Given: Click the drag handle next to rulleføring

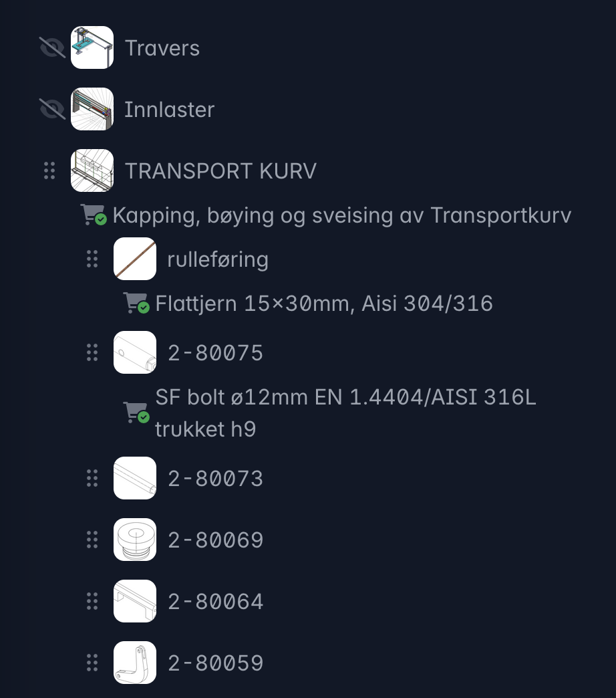Looking at the screenshot, I should [x=92, y=259].
